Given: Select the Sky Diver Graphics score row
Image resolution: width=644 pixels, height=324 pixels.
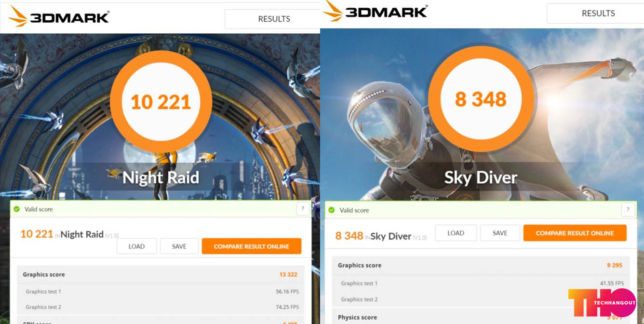Looking at the screenshot, I should click(x=481, y=265).
